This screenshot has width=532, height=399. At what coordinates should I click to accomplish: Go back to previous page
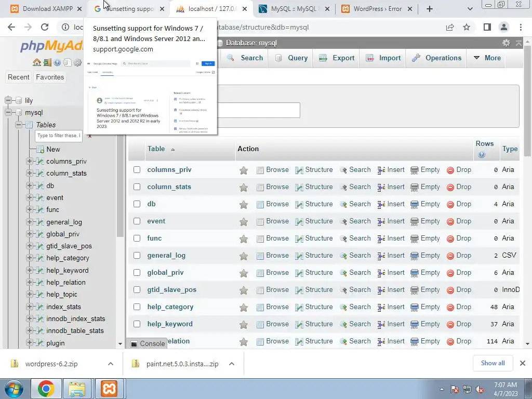[x=11, y=27]
